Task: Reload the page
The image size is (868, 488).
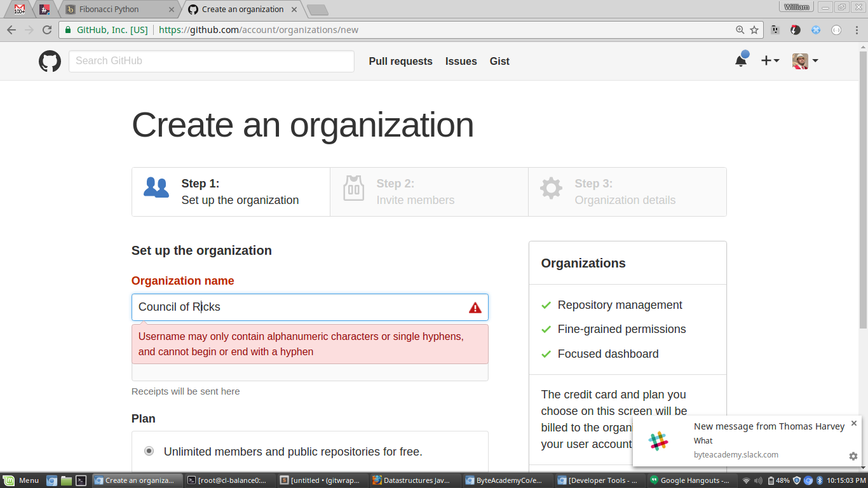Action: (x=46, y=30)
